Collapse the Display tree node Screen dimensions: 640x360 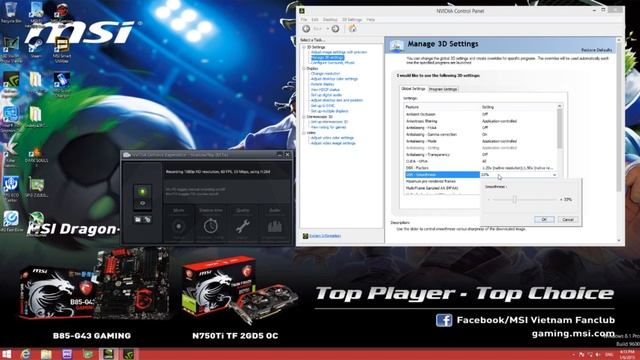pos(304,69)
